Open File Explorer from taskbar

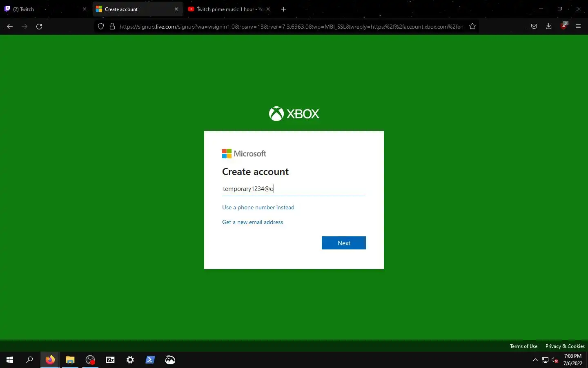(x=70, y=360)
